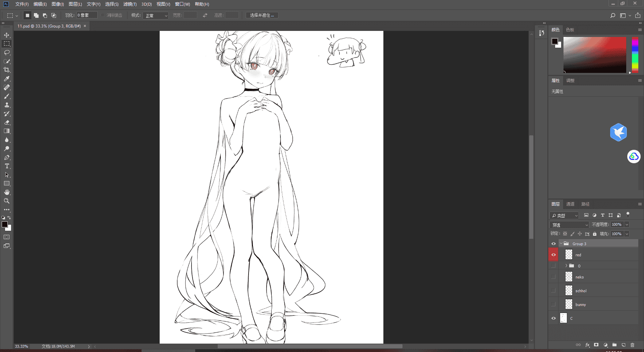This screenshot has width=644, height=352.
Task: Expand the 0 layer group
Action: 566,266
